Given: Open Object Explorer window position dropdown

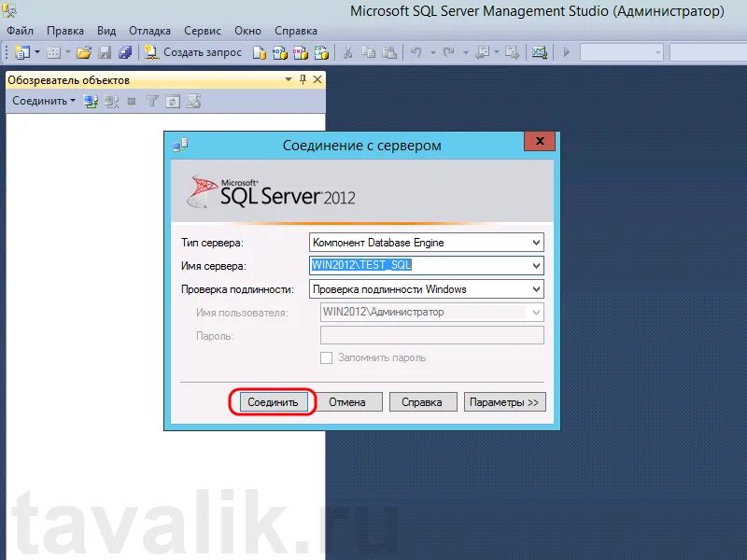Looking at the screenshot, I should [x=289, y=79].
